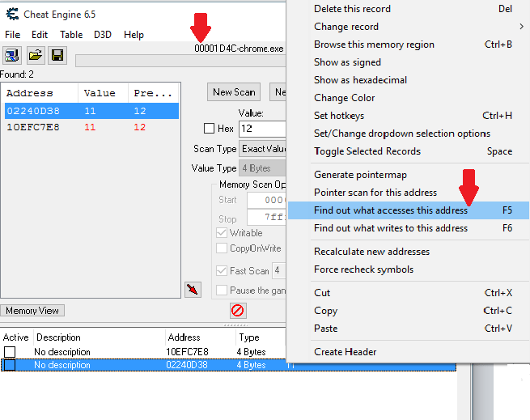Click the Cheat Engine logo icon
530x420 pixels.
[12, 15]
